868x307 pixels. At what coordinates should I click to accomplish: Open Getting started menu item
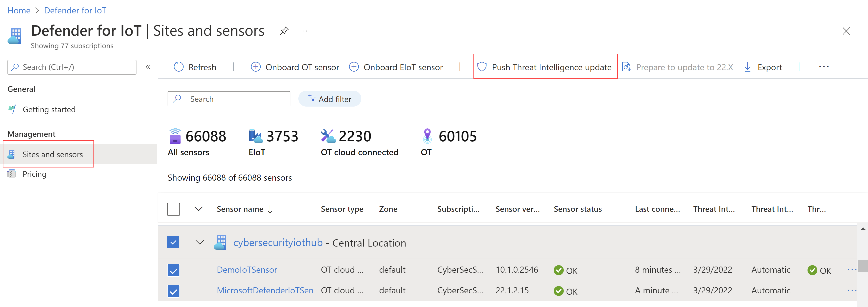(49, 109)
